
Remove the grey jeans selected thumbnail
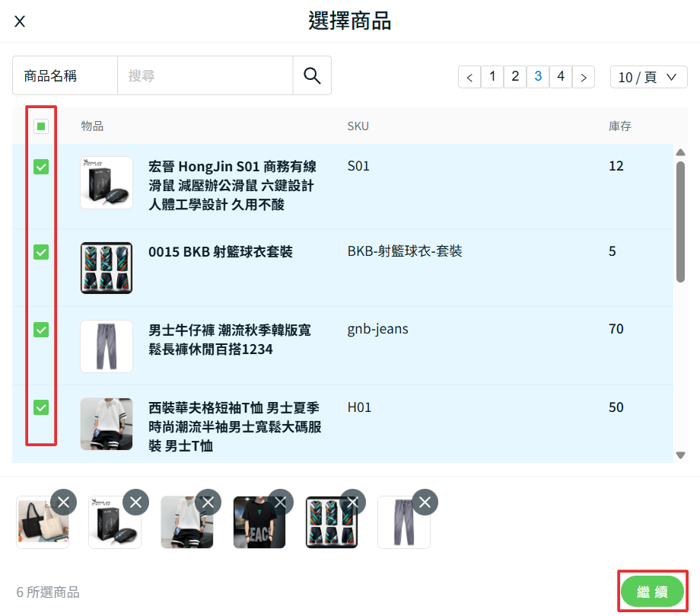[x=425, y=502]
